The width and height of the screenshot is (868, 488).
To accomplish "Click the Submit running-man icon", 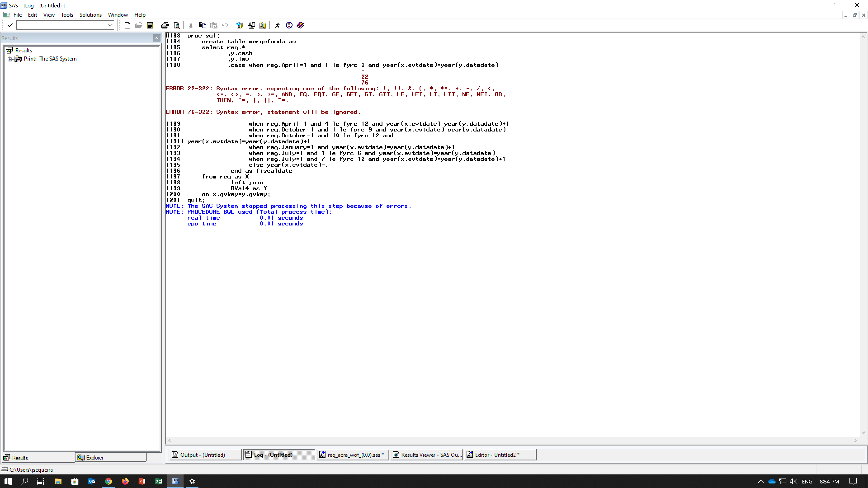I will pyautogui.click(x=277, y=25).
